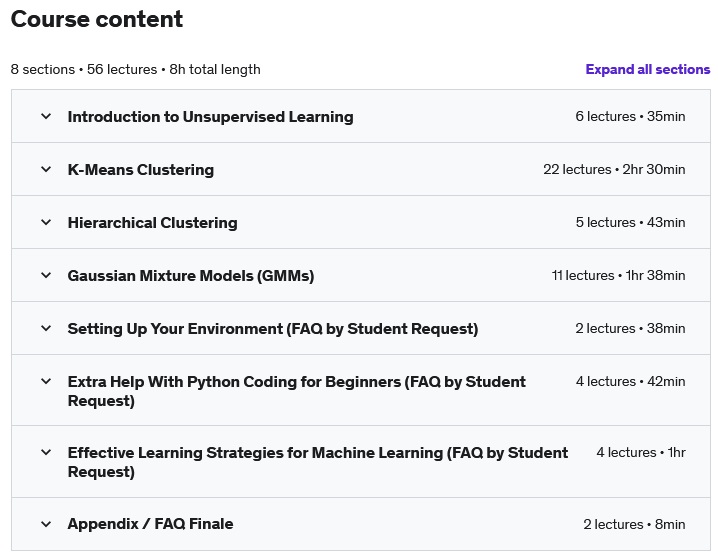This screenshot has height=557, width=718.
Task: Expand the Hierarchical Clustering chevron arrow
Action: [x=46, y=223]
